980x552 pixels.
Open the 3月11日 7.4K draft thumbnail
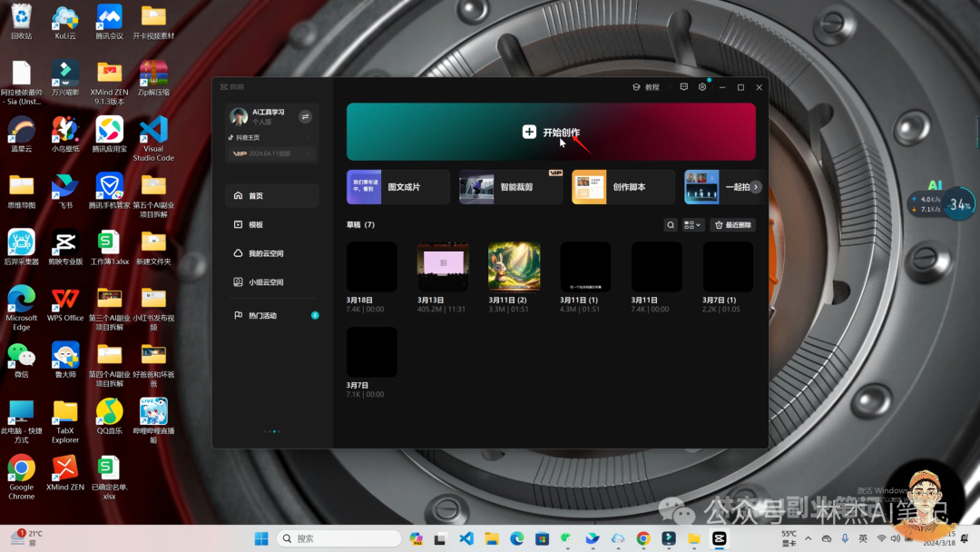657,267
